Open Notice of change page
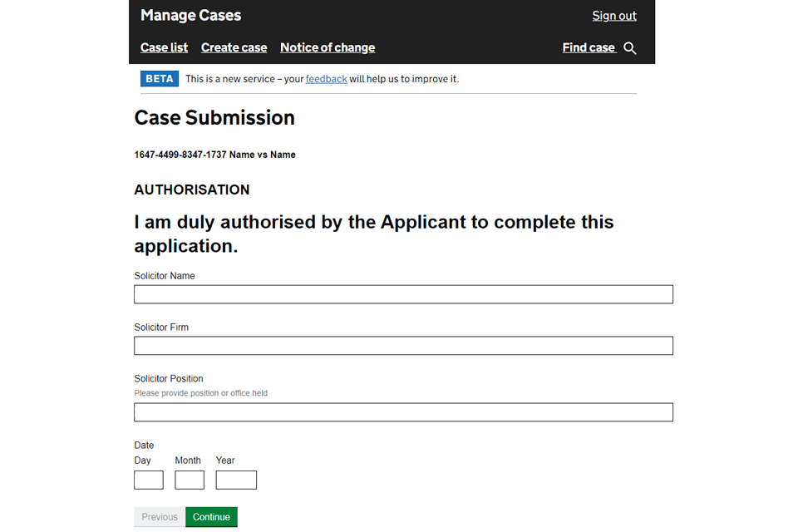Viewport: 798px width, 532px height. [x=328, y=47]
